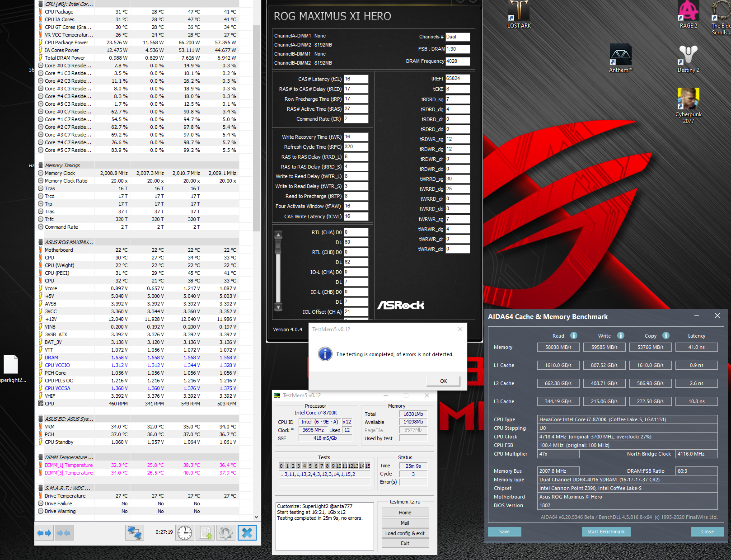The height and width of the screenshot is (560, 731).
Task: Click the Refresh Cycle Time (tRFC) field
Action: point(356,147)
